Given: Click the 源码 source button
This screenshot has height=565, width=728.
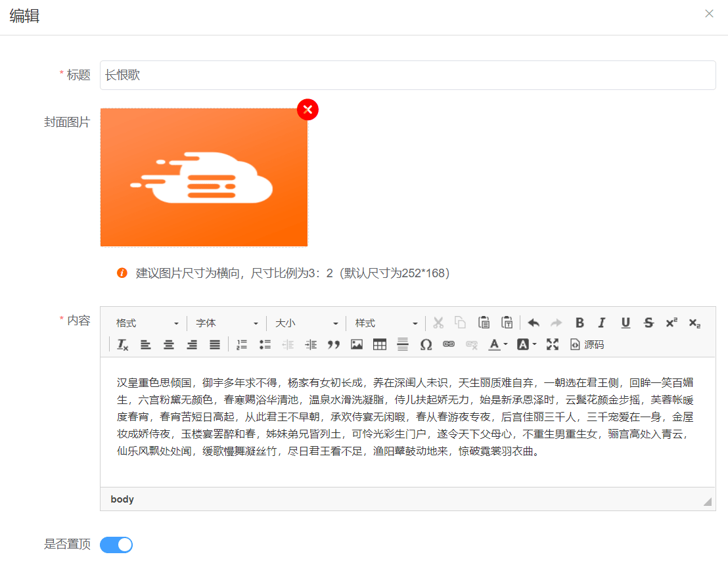Looking at the screenshot, I should point(587,344).
